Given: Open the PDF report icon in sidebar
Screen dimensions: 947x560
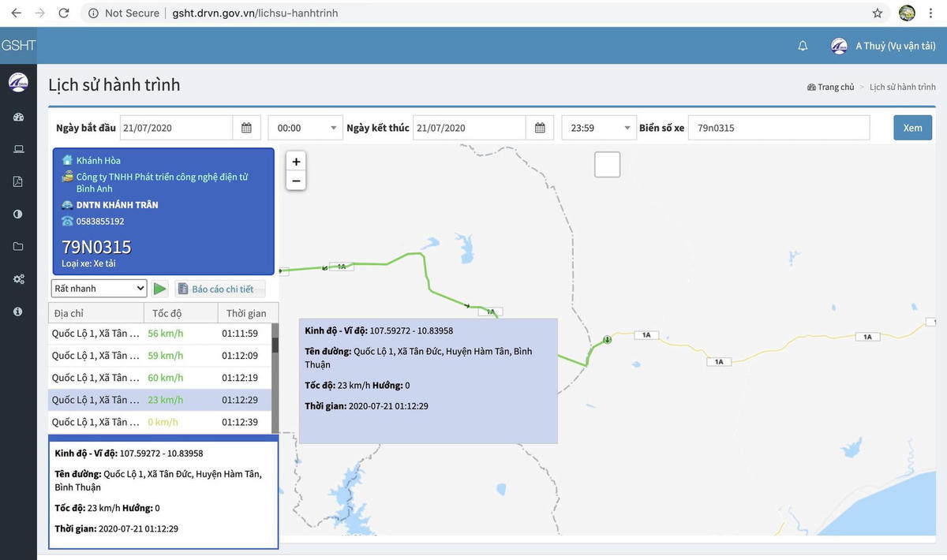Looking at the screenshot, I should click(x=18, y=181).
